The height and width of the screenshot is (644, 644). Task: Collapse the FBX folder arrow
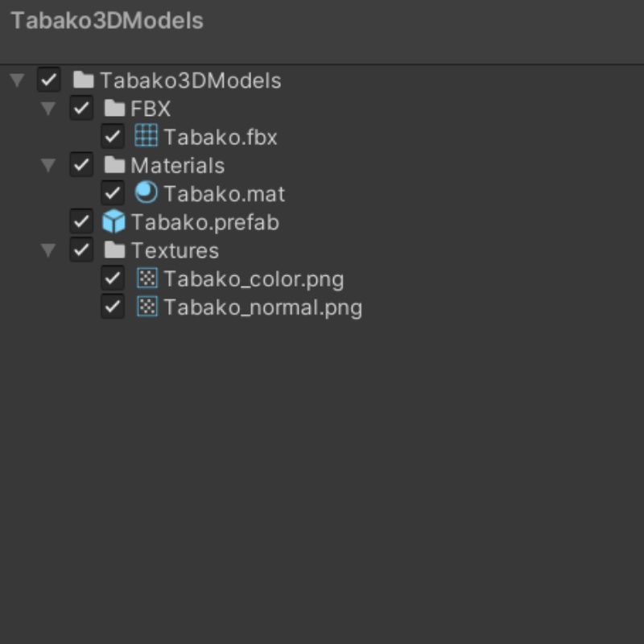coord(48,108)
